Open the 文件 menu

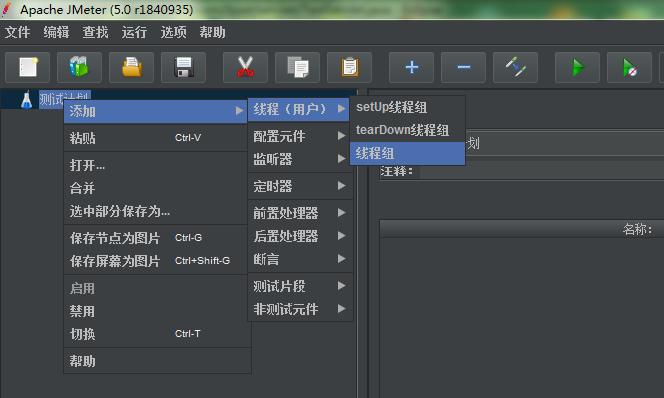click(17, 32)
